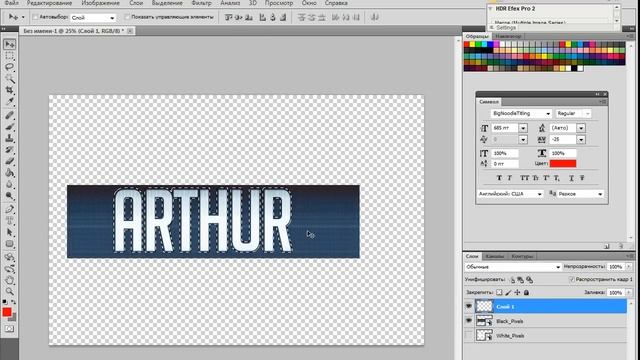
Task: Select the 3D Rotate tool
Action: [x=9, y=258]
